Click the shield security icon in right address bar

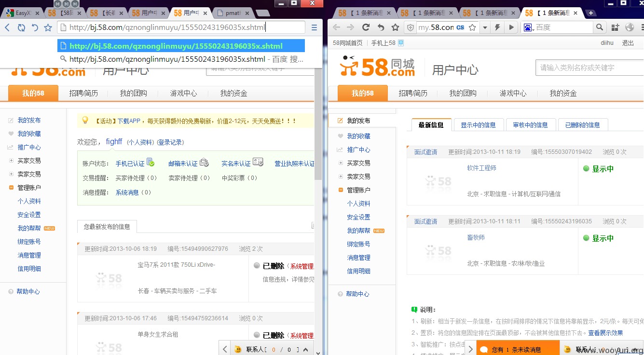[411, 27]
